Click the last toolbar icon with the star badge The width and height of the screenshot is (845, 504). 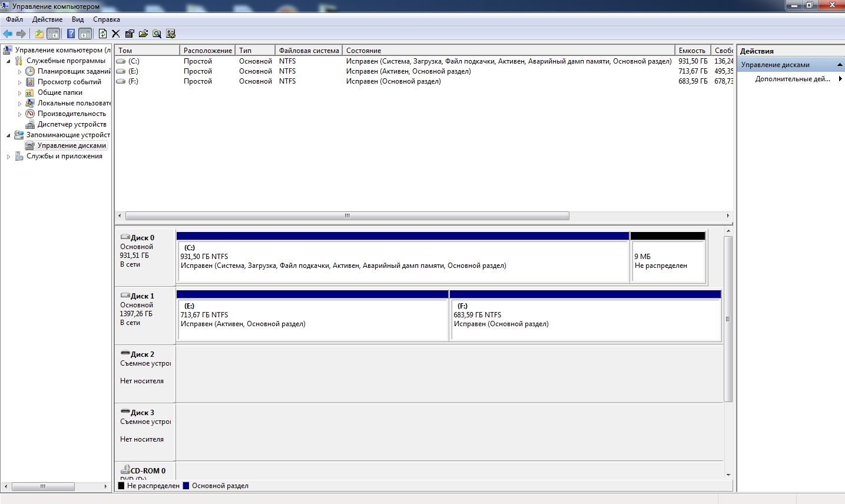[x=171, y=34]
